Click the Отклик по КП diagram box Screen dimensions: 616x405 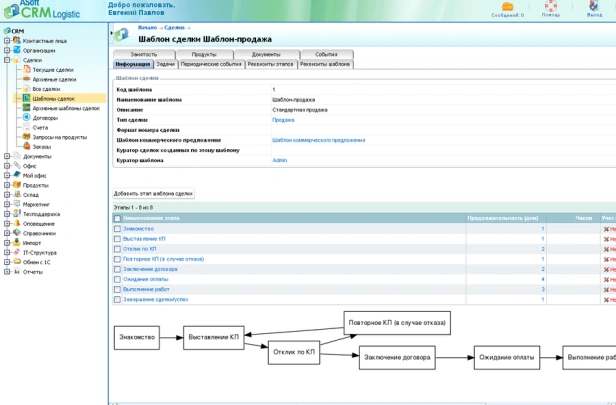pos(295,353)
